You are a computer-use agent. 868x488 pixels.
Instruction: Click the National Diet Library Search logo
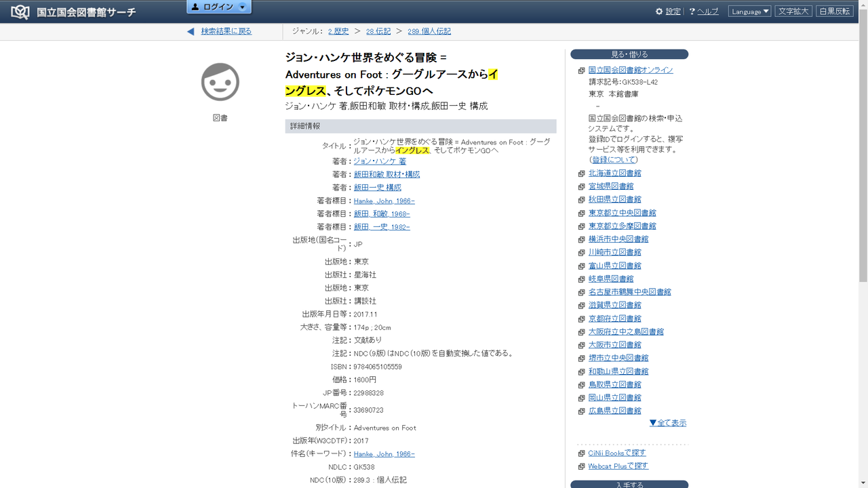click(73, 12)
